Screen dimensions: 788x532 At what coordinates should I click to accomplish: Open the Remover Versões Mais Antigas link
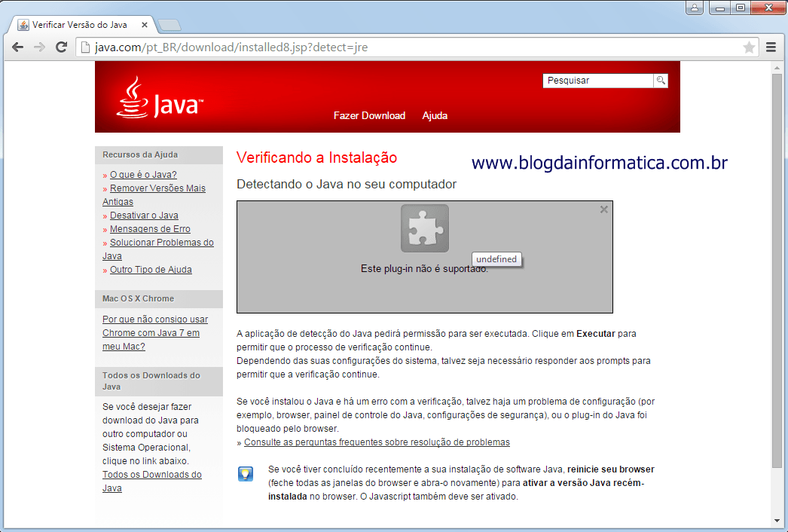[154, 194]
